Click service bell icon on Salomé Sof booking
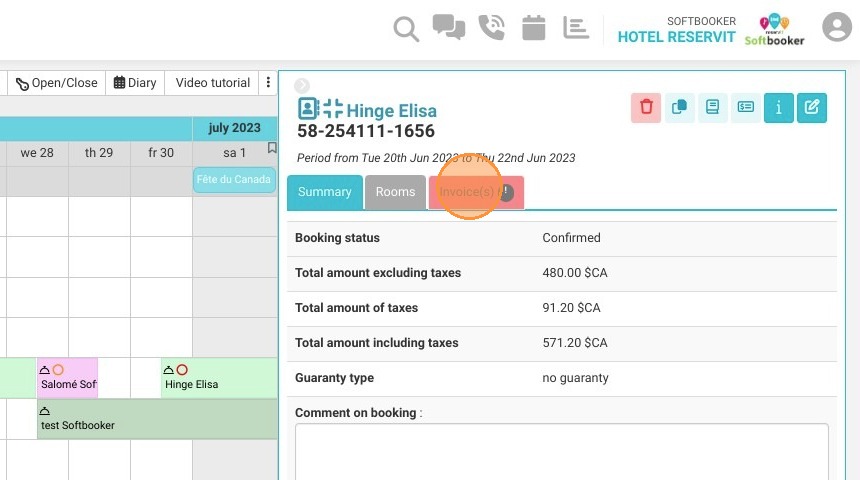This screenshot has width=860, height=480. tap(45, 370)
